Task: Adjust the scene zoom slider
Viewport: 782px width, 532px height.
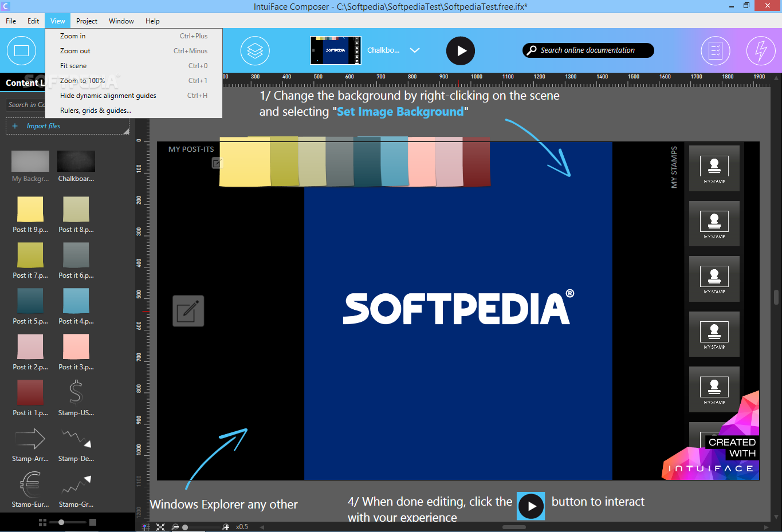Action: [x=185, y=527]
